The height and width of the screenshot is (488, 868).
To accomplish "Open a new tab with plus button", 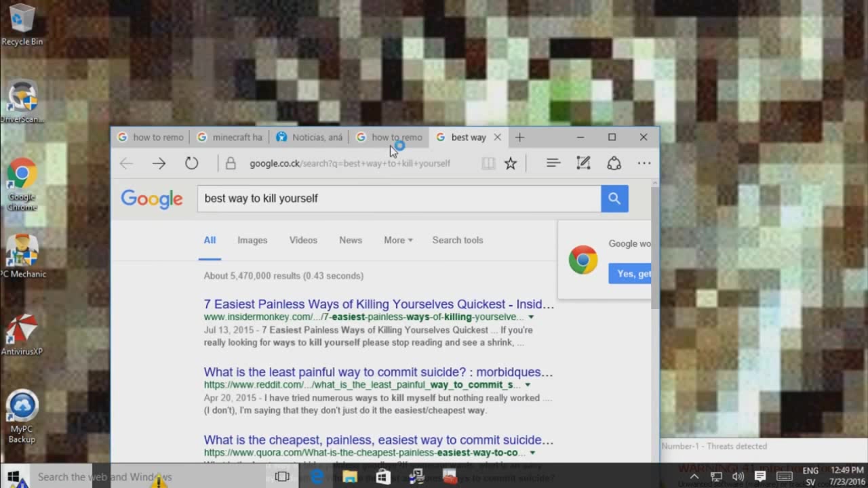I will [519, 137].
